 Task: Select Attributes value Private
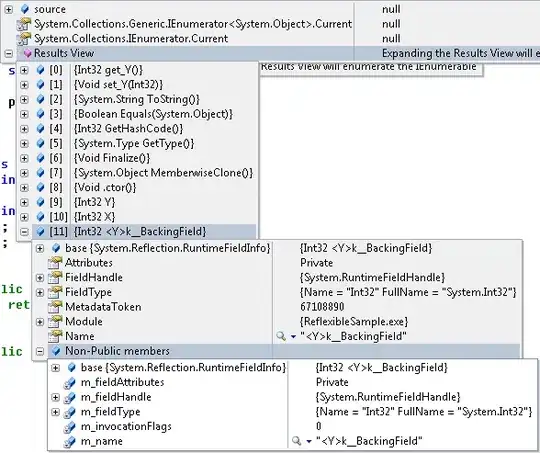tap(316, 263)
